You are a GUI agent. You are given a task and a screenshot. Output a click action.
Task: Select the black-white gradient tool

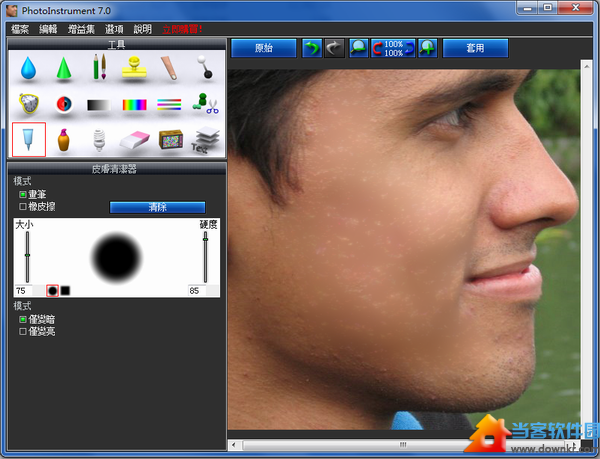(x=99, y=105)
